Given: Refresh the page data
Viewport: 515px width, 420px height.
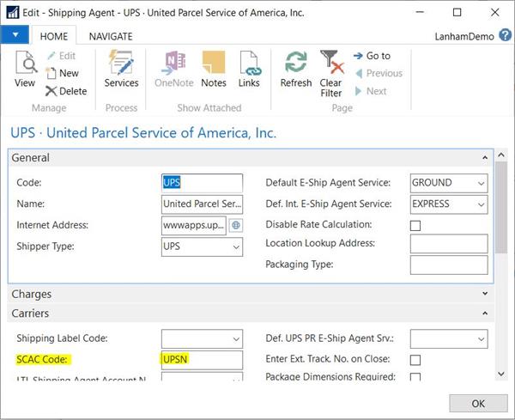Looking at the screenshot, I should (x=296, y=69).
